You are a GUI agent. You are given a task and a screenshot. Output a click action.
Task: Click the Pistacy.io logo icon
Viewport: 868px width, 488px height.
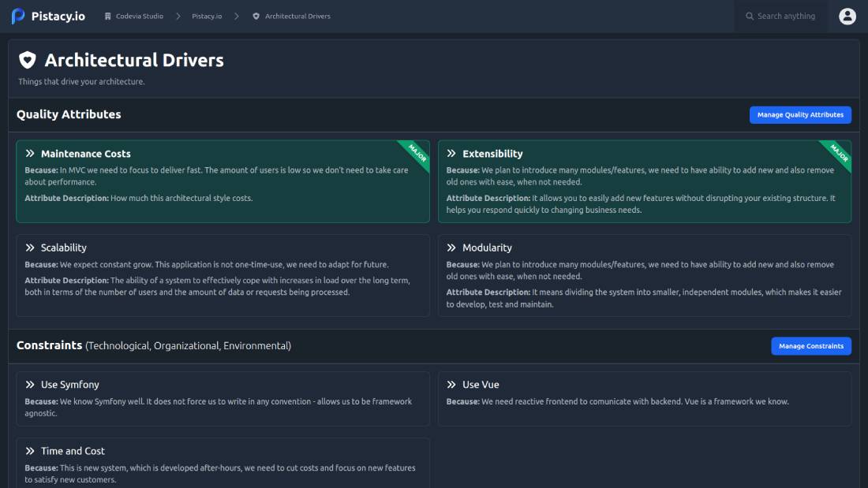[x=16, y=16]
